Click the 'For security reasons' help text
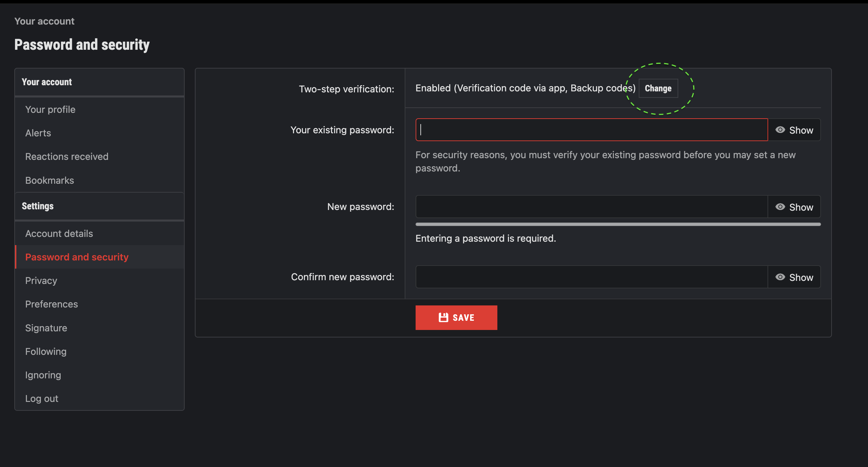Screen dimensions: 868x467 pyautogui.click(x=606, y=162)
